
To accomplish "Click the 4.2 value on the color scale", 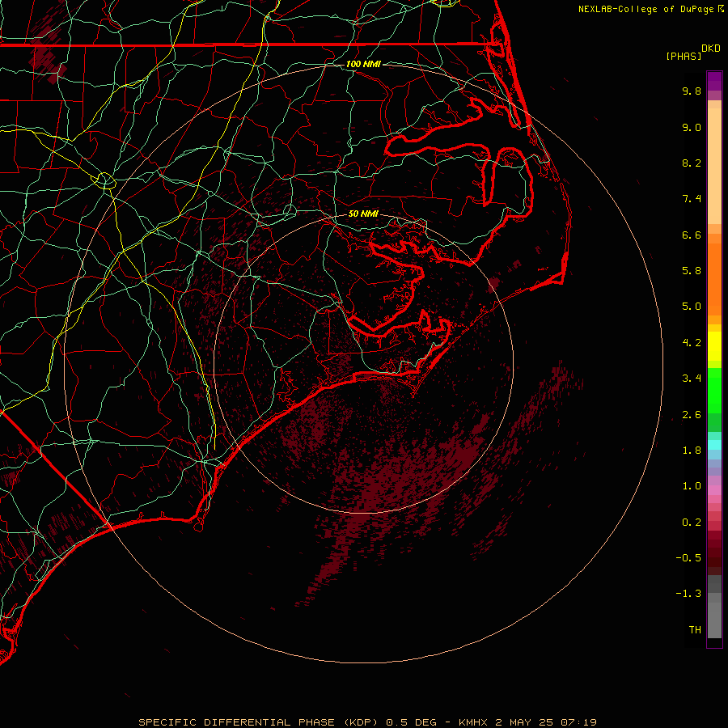I will click(692, 343).
